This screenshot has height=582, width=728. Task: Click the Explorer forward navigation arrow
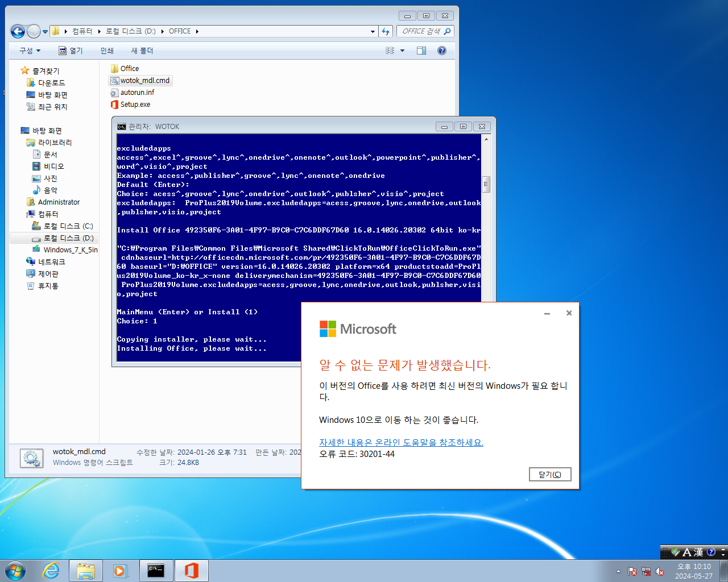[34, 31]
